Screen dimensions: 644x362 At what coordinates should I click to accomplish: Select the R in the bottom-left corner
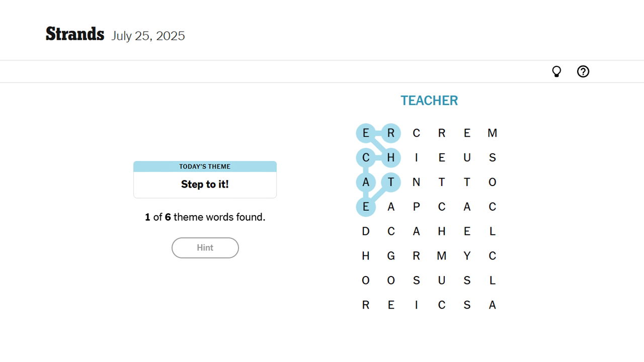pos(366,305)
